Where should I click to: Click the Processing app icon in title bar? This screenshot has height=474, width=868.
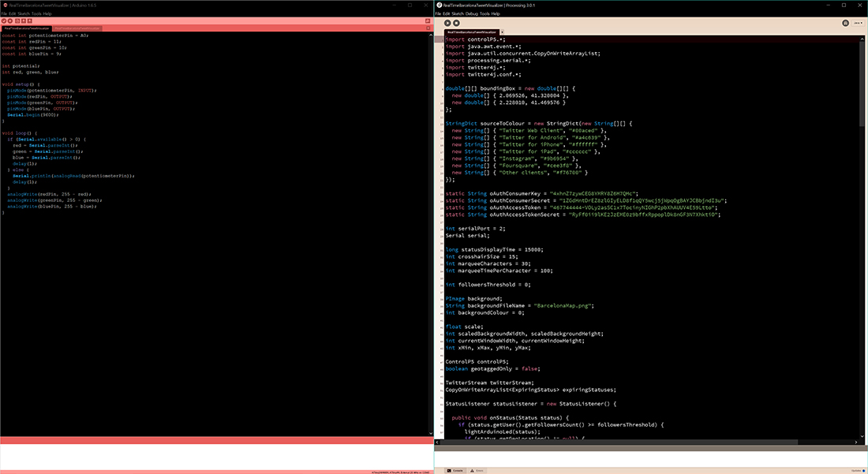[x=439, y=5]
